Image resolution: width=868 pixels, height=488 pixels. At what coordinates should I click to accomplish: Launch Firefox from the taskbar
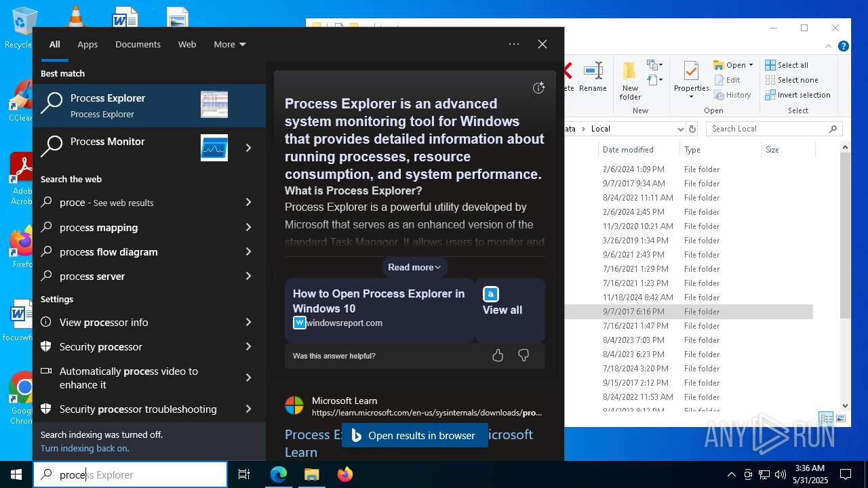345,474
